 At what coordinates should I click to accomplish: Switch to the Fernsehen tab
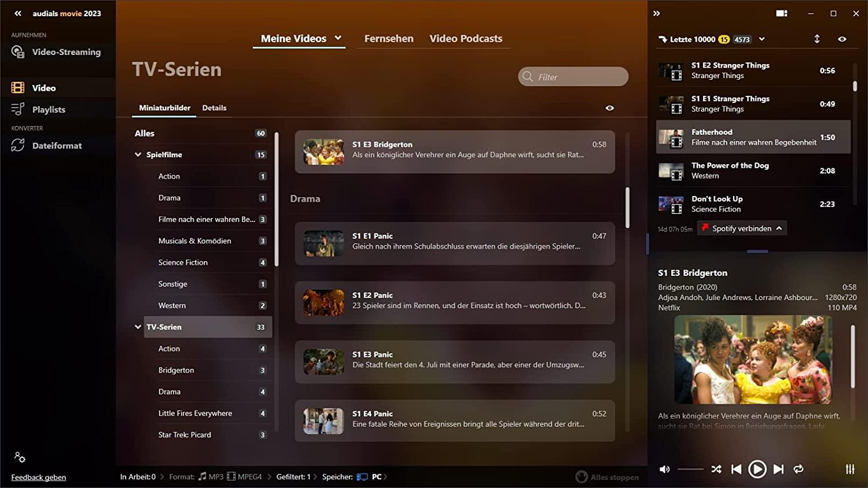(388, 39)
